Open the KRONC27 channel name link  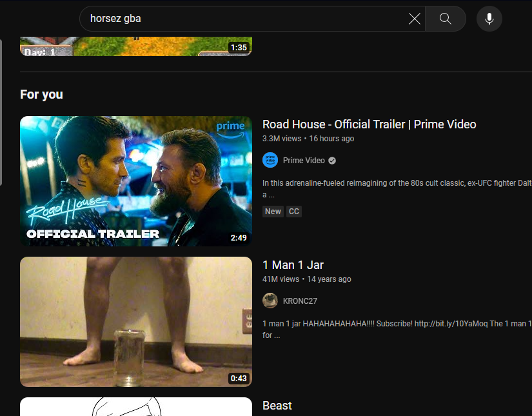pyautogui.click(x=300, y=301)
